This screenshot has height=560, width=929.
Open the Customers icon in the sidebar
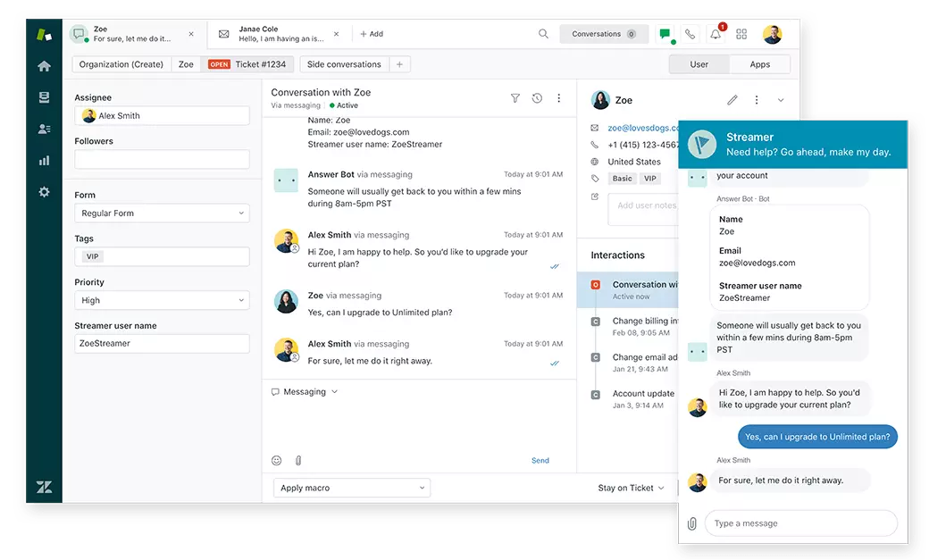43,129
